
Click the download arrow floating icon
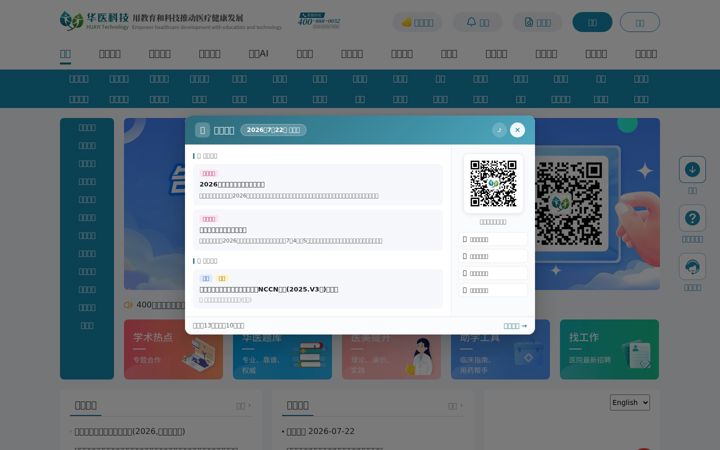pyautogui.click(x=692, y=169)
